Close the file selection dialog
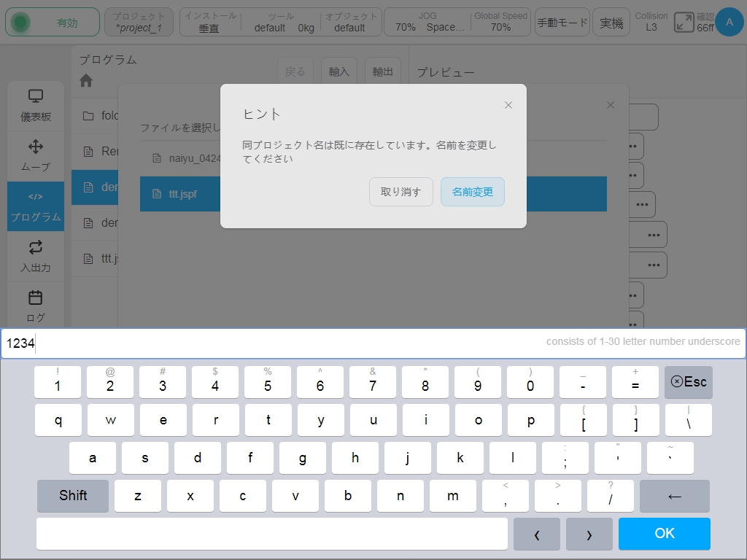Screen dimensions: 747x560 click(x=611, y=105)
